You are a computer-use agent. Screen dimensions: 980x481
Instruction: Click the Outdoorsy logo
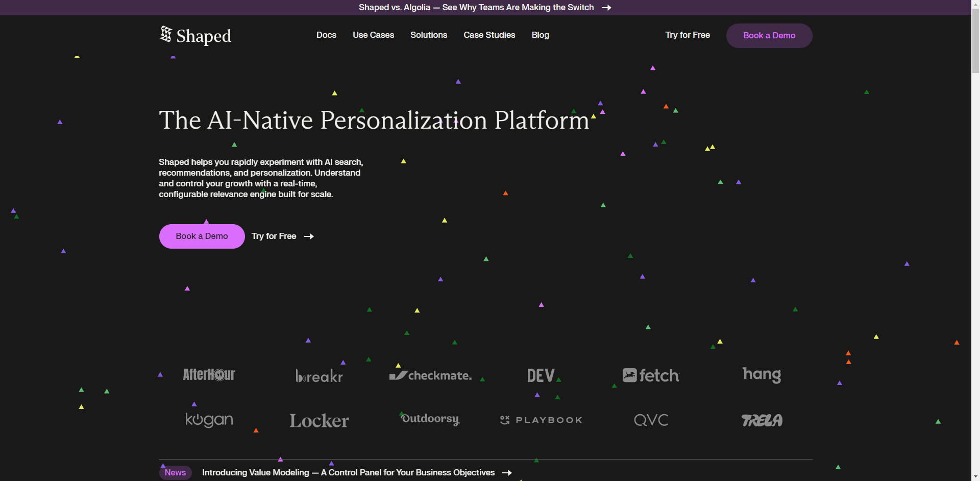tap(430, 419)
